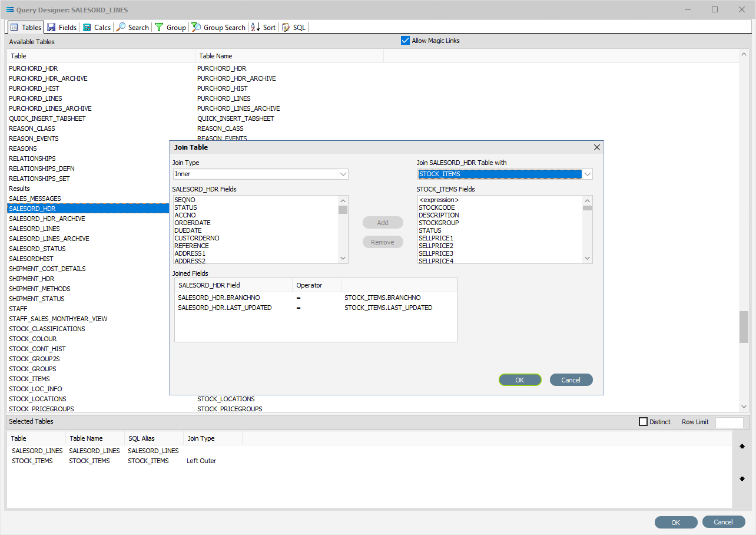Click Cancel at bottom of Query Designer
Screen dimensions: 756x535
coord(724,523)
